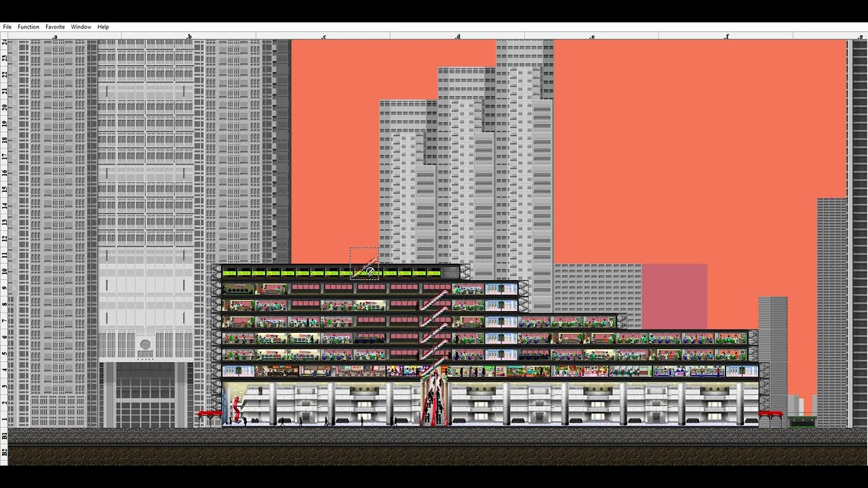Click column marker 'c' on the top ruler

pyautogui.click(x=324, y=37)
